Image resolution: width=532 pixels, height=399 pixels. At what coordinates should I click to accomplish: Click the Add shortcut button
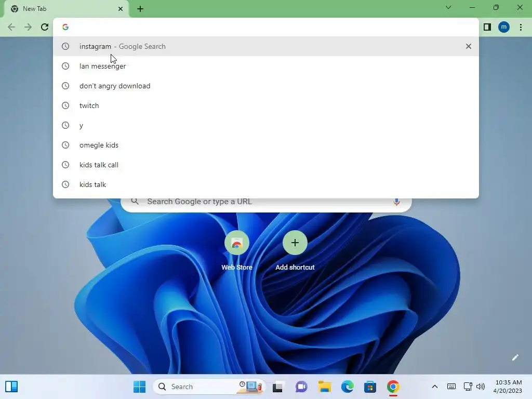[295, 250]
